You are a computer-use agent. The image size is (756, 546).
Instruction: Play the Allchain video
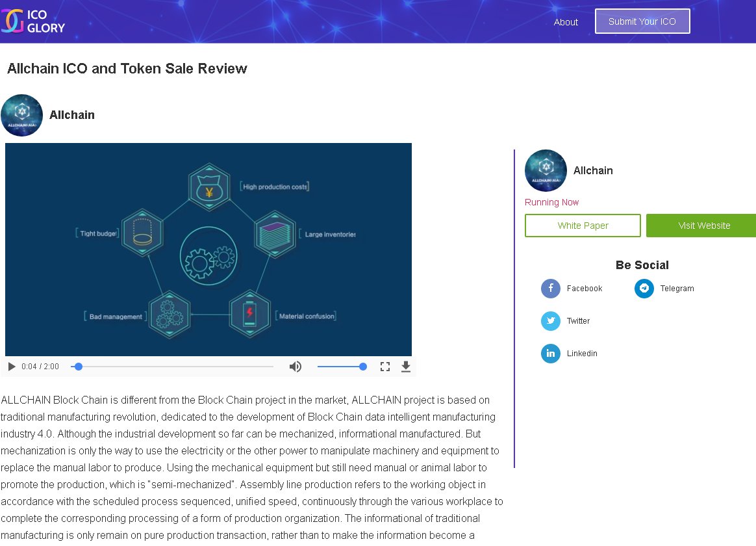12,367
